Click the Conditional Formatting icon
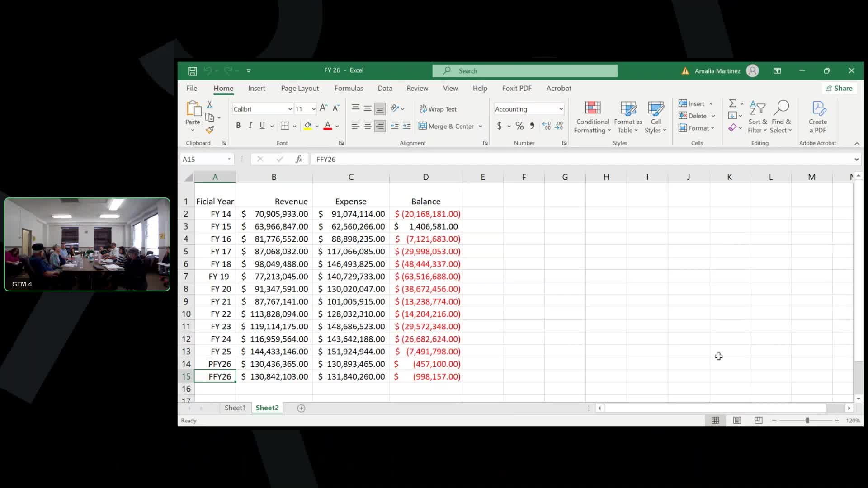This screenshot has height=488, width=868. 592,108
